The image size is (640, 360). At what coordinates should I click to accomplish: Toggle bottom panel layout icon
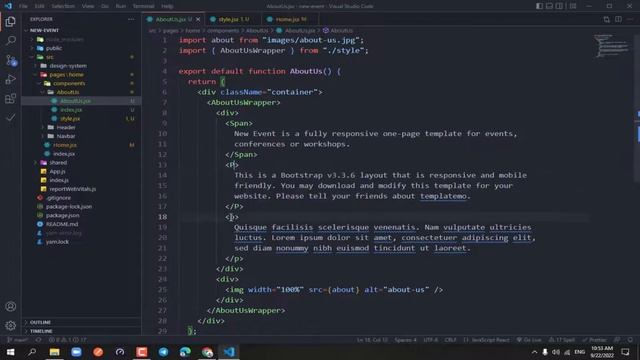(x=549, y=6)
